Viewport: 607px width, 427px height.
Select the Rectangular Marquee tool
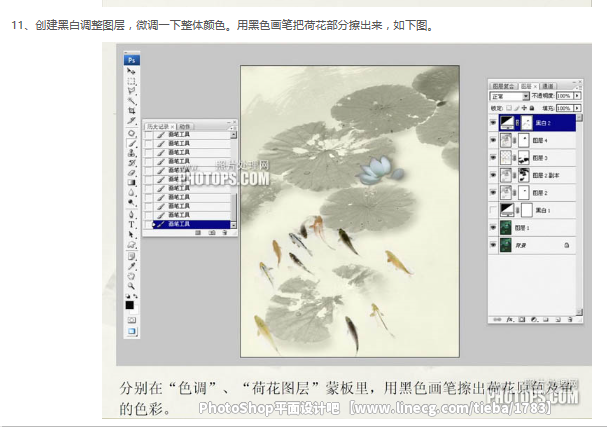[x=131, y=81]
